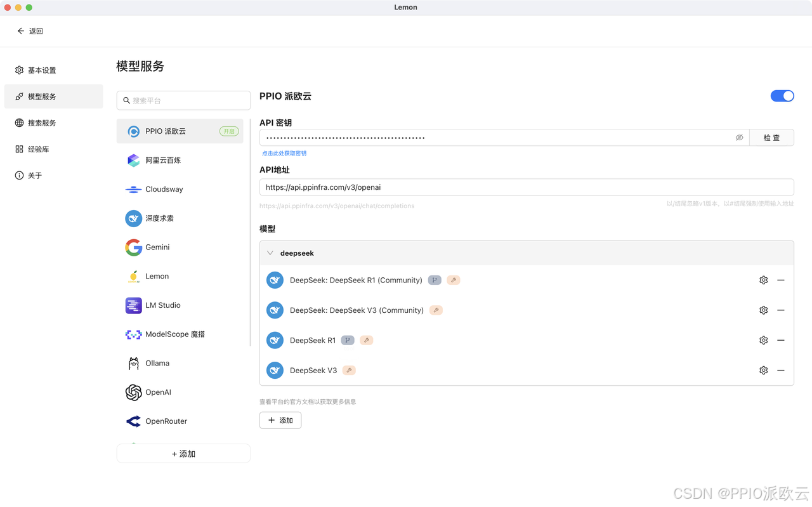Toggle PPIO 派欧云 enable switch
The width and height of the screenshot is (812, 507).
[782, 96]
